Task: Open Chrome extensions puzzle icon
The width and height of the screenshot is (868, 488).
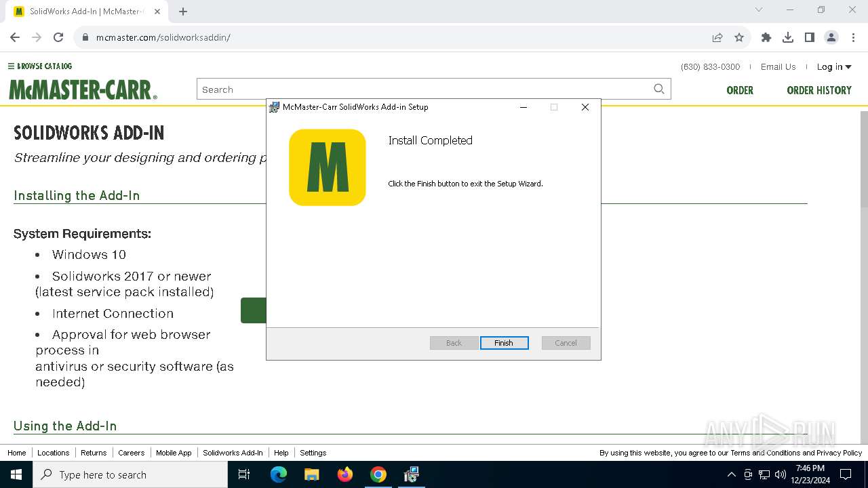Action: (766, 37)
